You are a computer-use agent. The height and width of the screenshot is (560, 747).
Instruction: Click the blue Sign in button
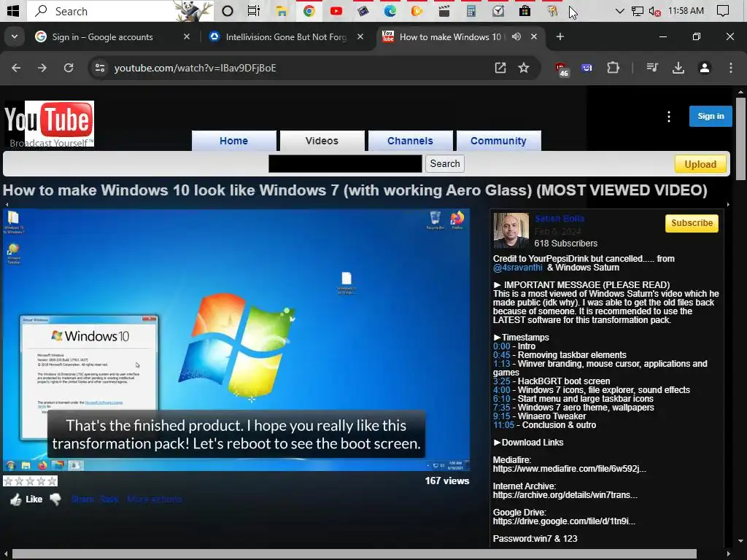pyautogui.click(x=711, y=116)
